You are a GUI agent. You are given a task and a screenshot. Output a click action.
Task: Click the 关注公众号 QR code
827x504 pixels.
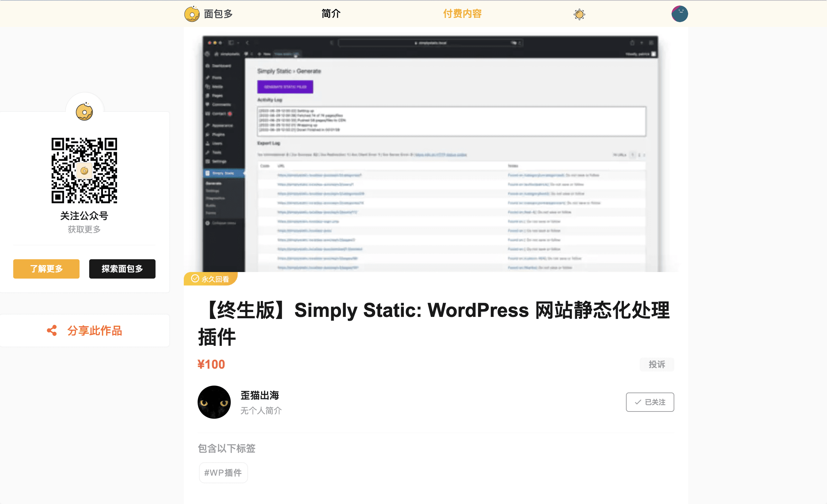[x=84, y=171]
